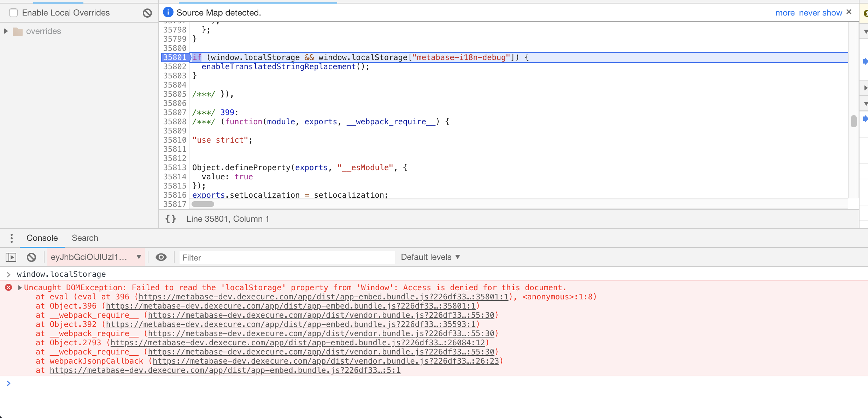Toggle the live expression eye icon
The width and height of the screenshot is (868, 418).
pyautogui.click(x=161, y=257)
